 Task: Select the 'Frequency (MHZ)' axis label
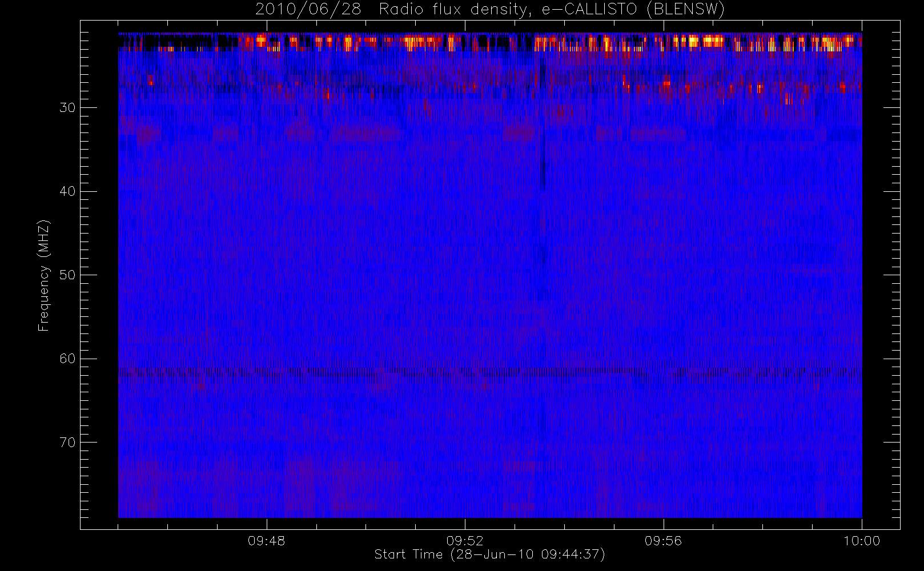pos(44,275)
